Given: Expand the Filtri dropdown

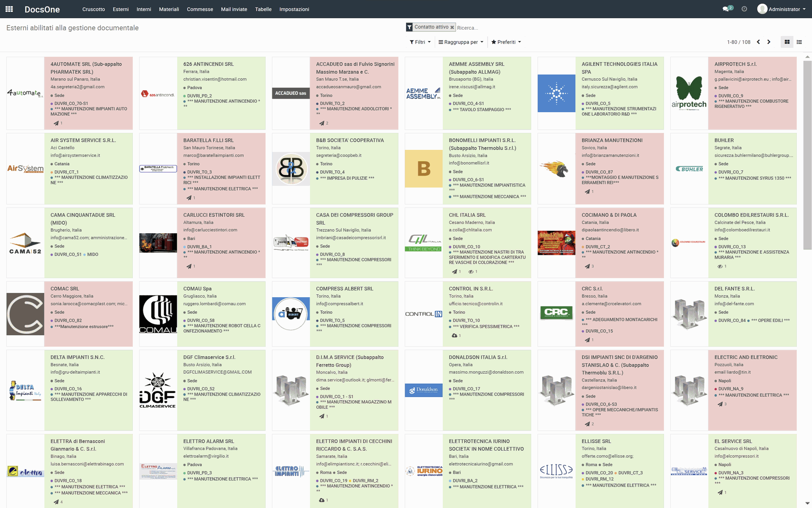Looking at the screenshot, I should point(420,42).
